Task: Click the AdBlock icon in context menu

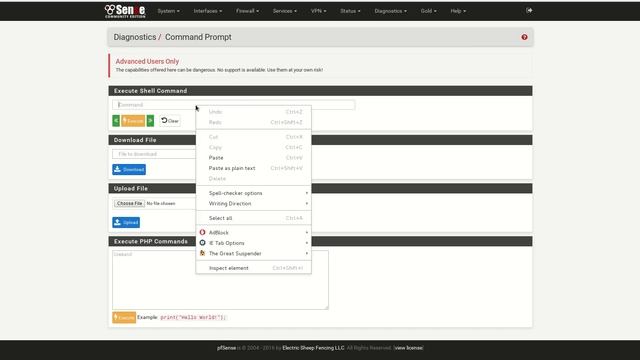Action: [x=202, y=232]
